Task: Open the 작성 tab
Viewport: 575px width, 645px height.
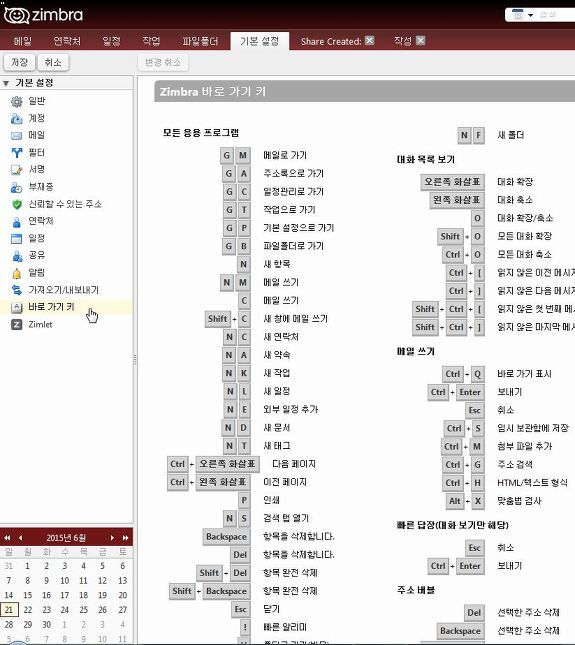Action: coord(403,41)
